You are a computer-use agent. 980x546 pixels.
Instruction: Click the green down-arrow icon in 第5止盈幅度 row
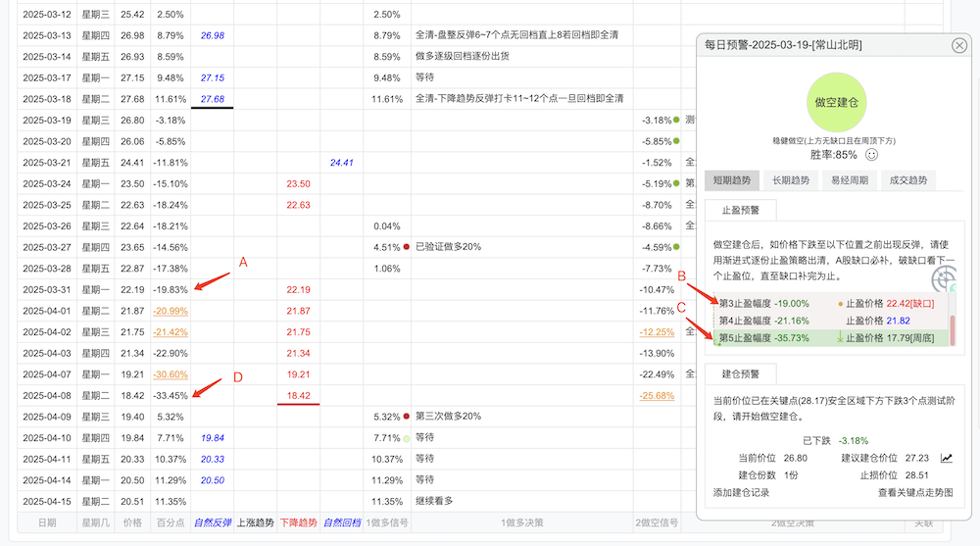(840, 338)
